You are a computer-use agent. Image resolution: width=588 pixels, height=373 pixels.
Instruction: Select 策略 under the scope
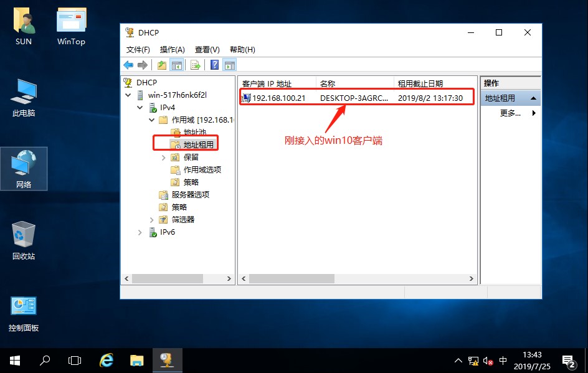(x=191, y=182)
